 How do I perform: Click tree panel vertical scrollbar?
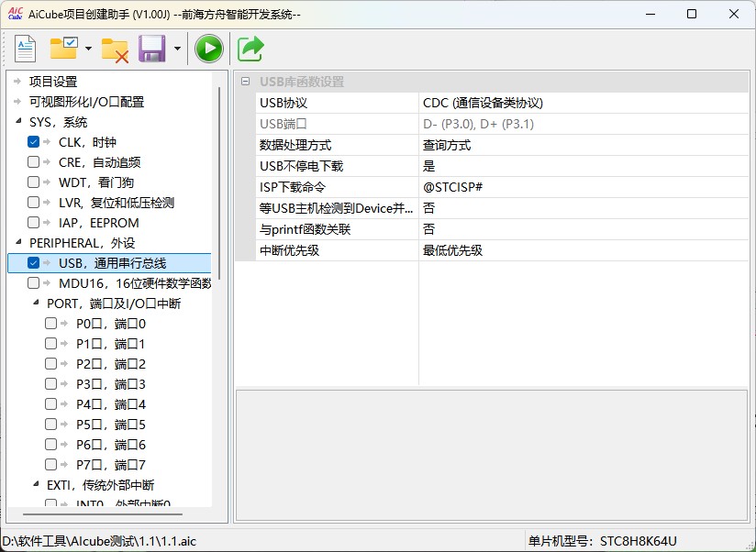point(219,183)
